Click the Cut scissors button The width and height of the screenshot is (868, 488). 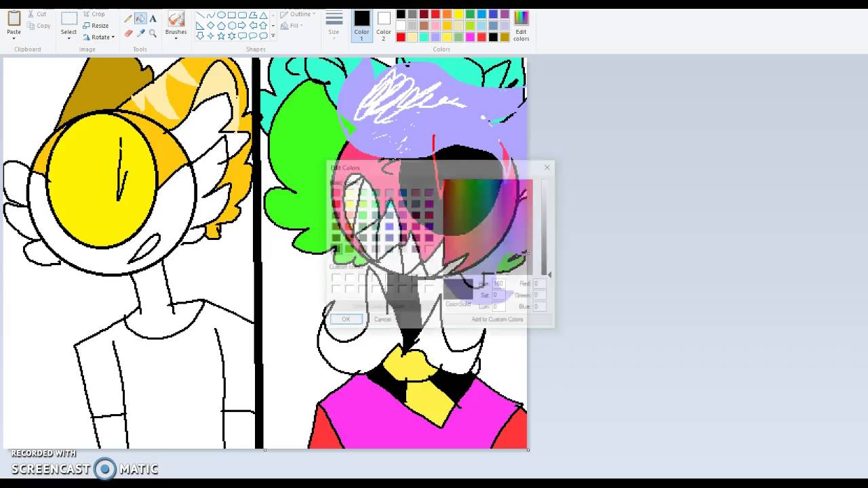tap(37, 14)
